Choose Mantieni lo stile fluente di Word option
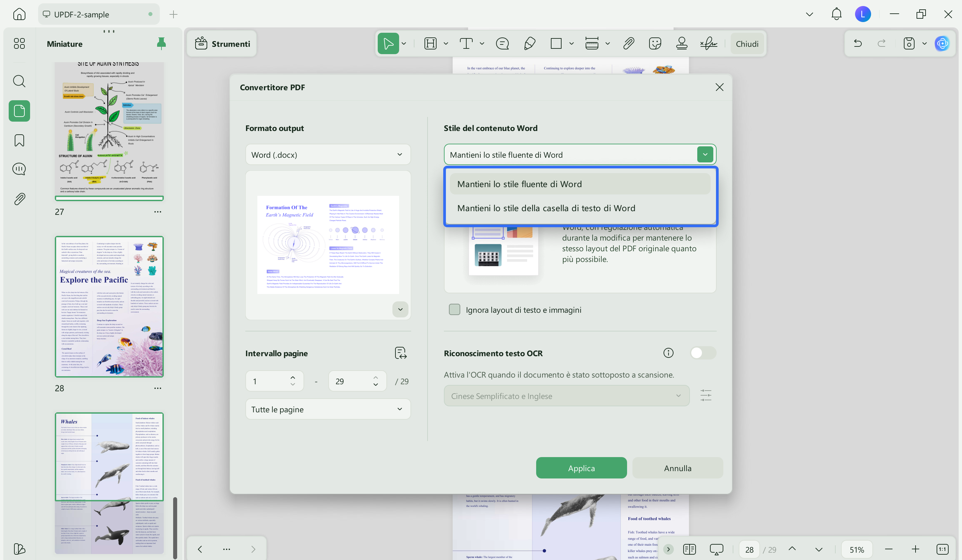The height and width of the screenshot is (560, 962). [580, 184]
